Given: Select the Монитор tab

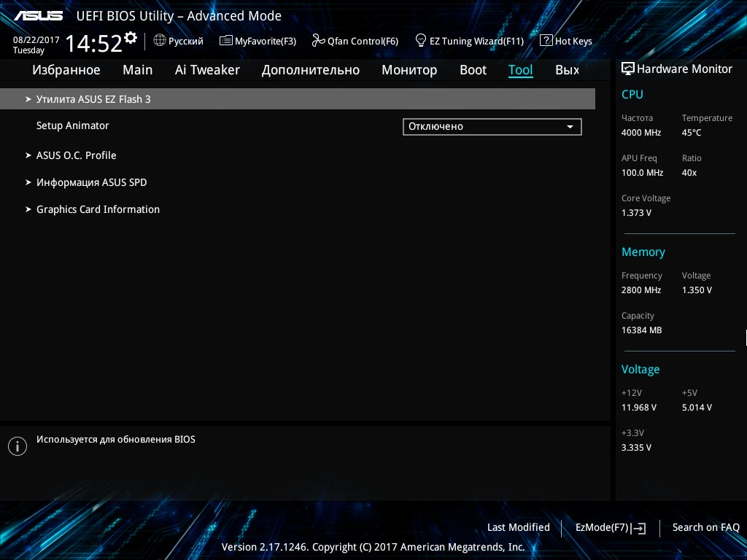Looking at the screenshot, I should pos(409,71).
